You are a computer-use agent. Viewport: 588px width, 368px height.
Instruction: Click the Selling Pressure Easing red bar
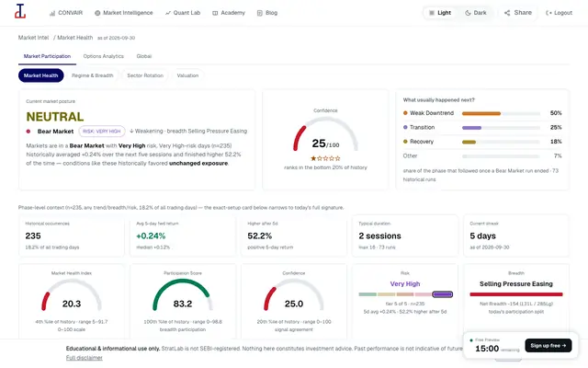pos(516,294)
